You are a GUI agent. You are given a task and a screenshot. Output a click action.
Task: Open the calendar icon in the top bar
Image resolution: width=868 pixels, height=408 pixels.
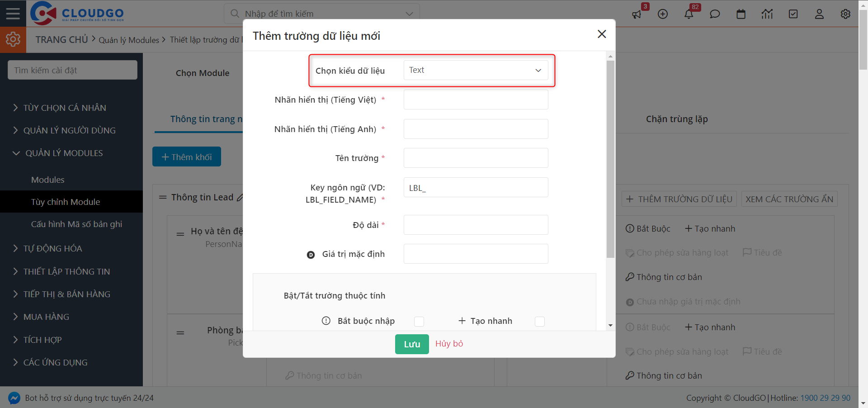click(741, 14)
